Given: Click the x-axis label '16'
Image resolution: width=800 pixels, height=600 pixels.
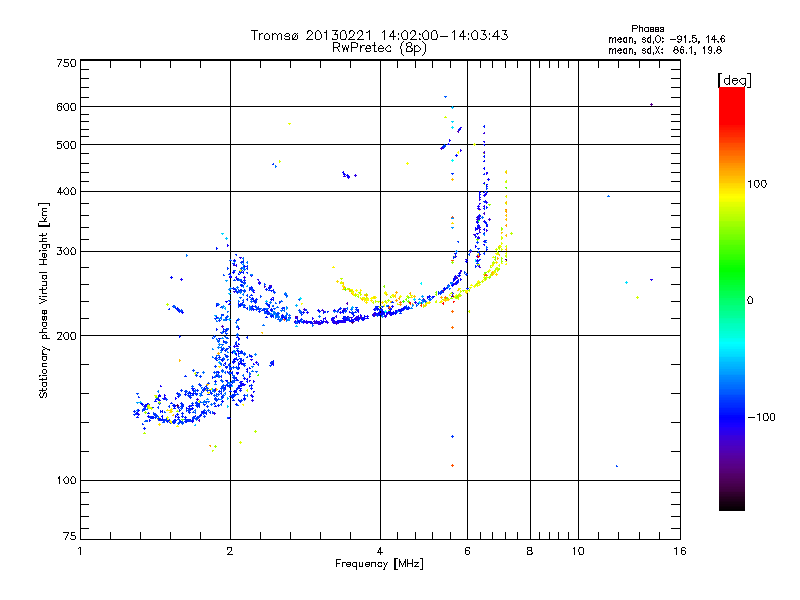Looking at the screenshot, I should point(680,551).
